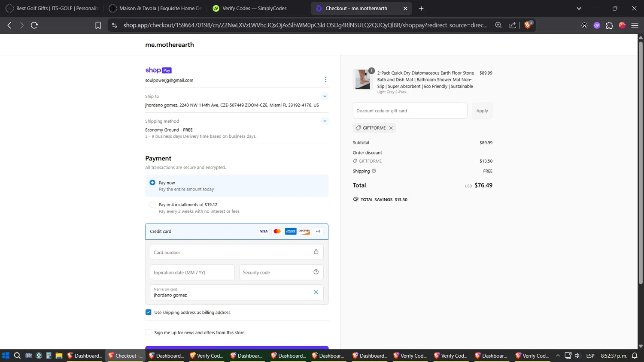Viewport: 644px width, 362px height.
Task: Open the Shop Pay account options three-dot menu
Action: tap(325, 80)
